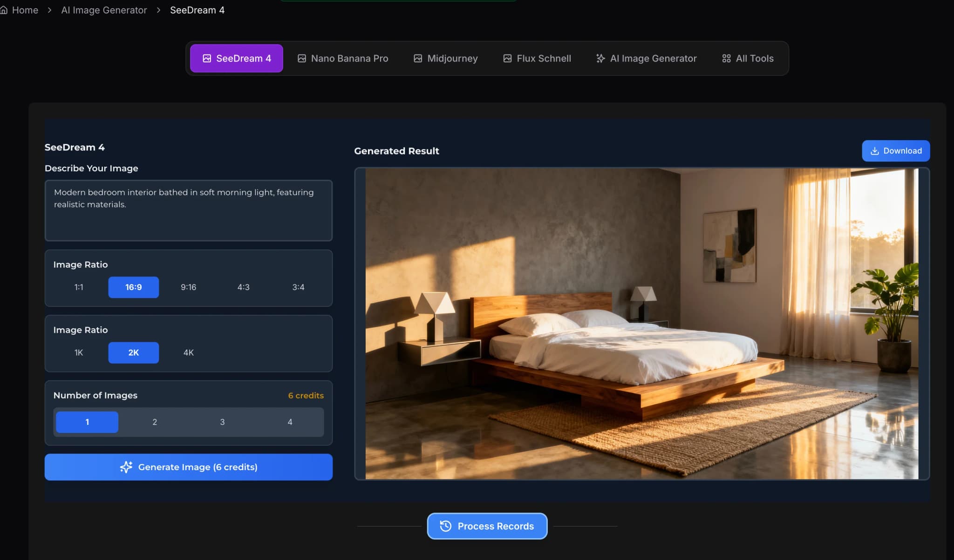Click the All Tools grid icon
Screen dimensions: 954x560
(x=726, y=58)
